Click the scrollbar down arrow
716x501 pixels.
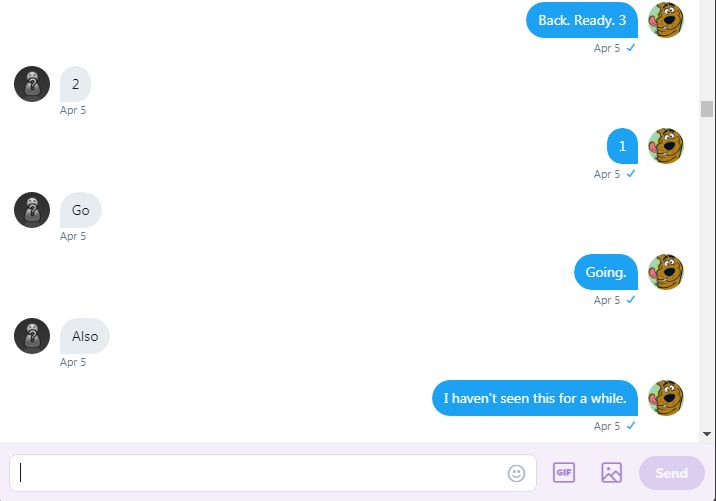pos(707,434)
